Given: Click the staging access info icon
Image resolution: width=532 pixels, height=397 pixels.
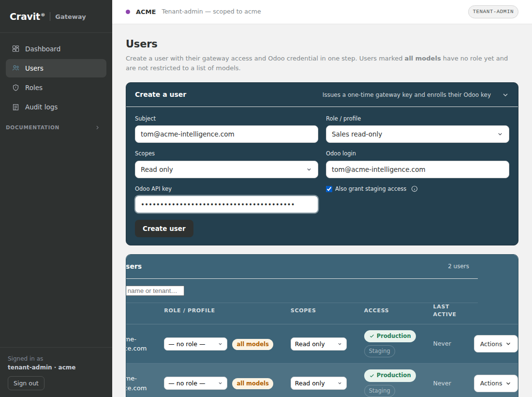Looking at the screenshot, I should point(414,189).
